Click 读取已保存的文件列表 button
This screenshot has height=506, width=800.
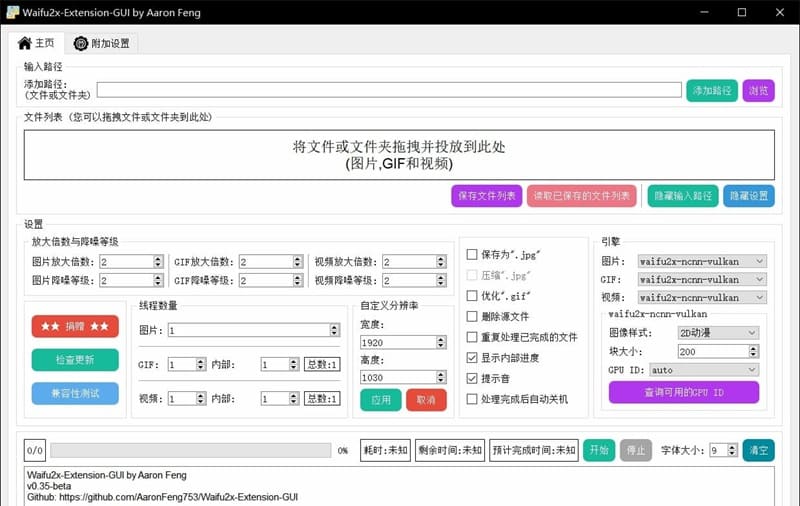[581, 196]
